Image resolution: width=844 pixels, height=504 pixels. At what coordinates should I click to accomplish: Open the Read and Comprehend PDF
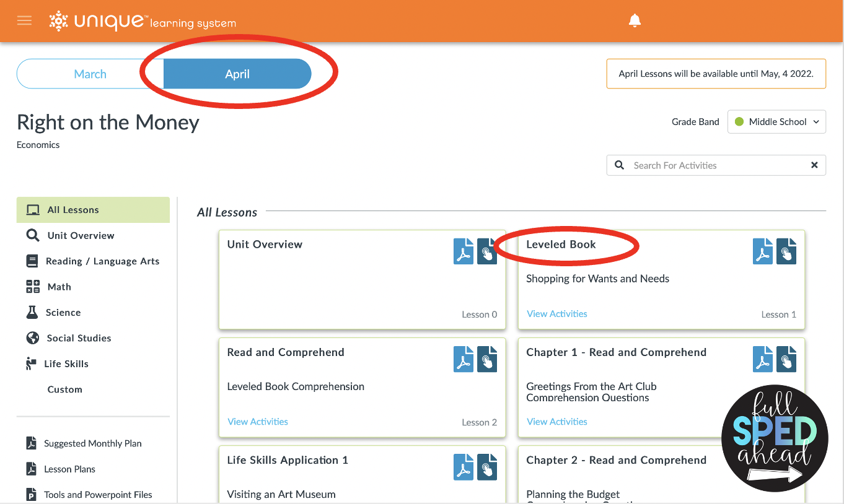[x=463, y=359]
